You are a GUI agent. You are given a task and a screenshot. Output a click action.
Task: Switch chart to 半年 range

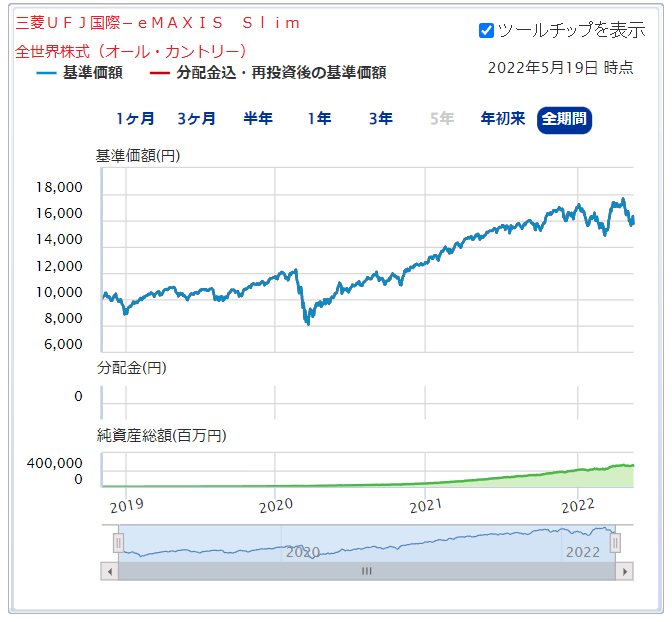click(x=258, y=119)
